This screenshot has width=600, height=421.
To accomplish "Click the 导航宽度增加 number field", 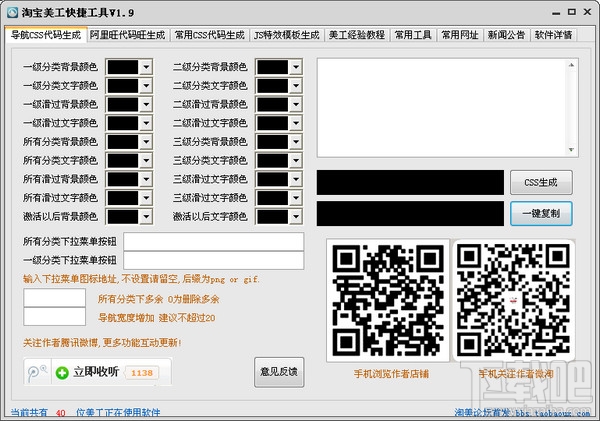I will coord(54,317).
